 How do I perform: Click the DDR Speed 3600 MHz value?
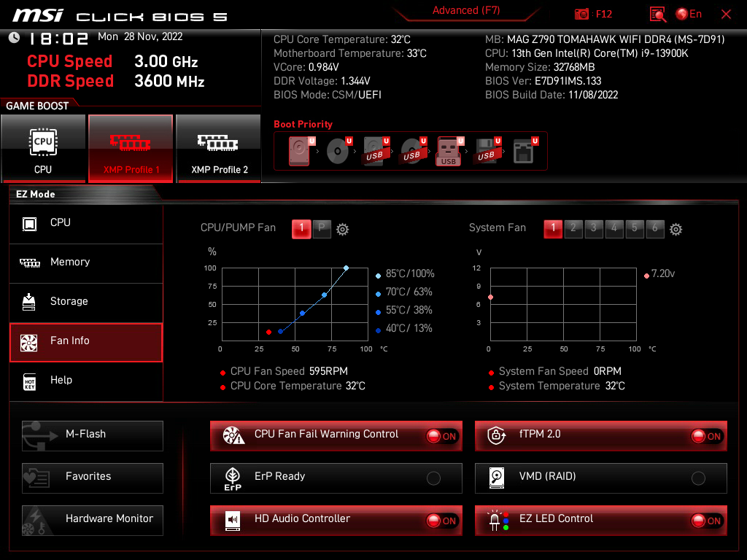169,82
